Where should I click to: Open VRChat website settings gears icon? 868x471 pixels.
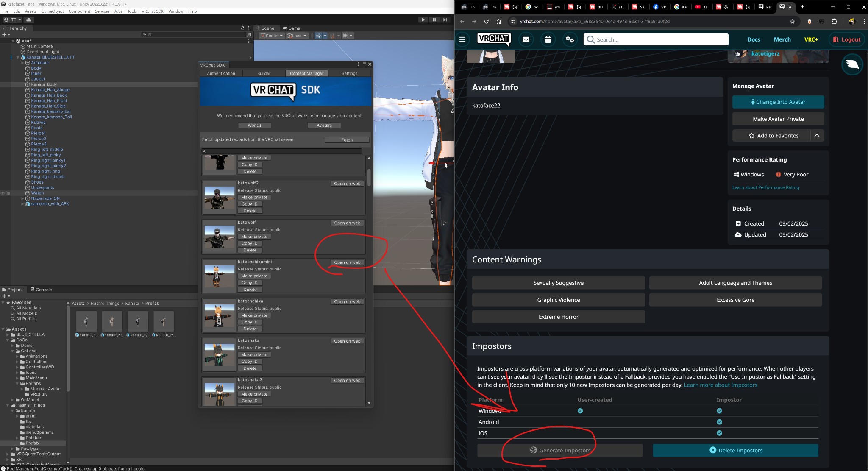(570, 39)
